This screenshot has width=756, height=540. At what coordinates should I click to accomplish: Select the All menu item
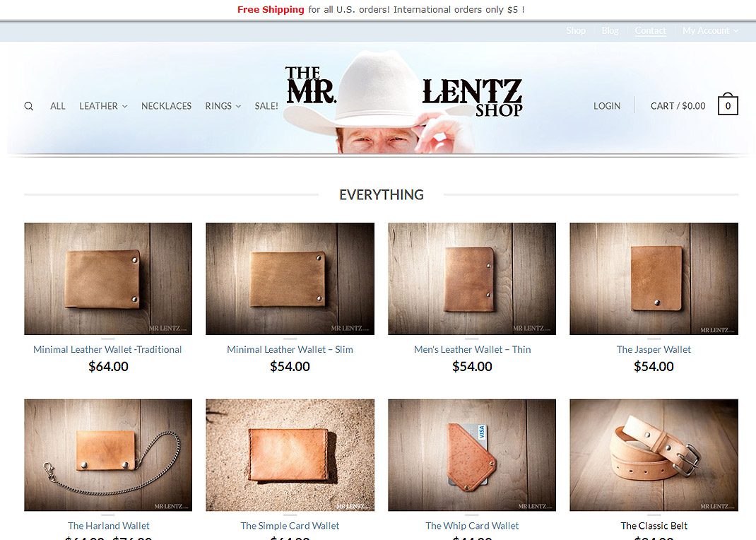pyautogui.click(x=58, y=106)
